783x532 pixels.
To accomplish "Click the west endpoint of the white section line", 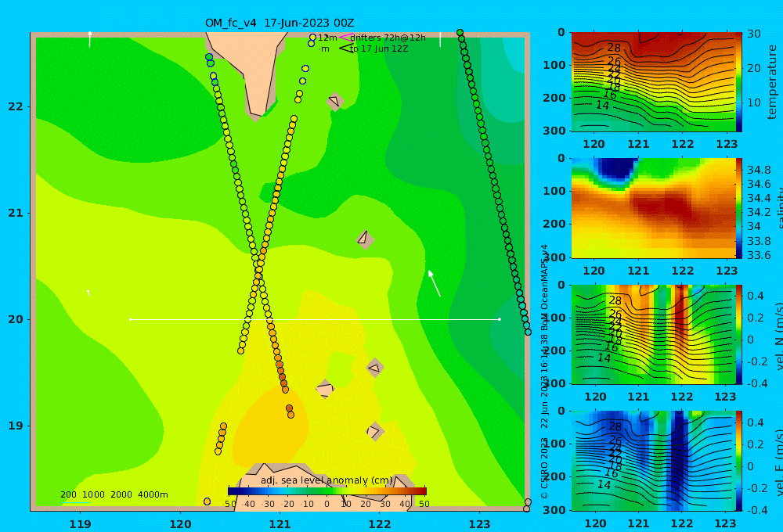I will pos(131,319).
